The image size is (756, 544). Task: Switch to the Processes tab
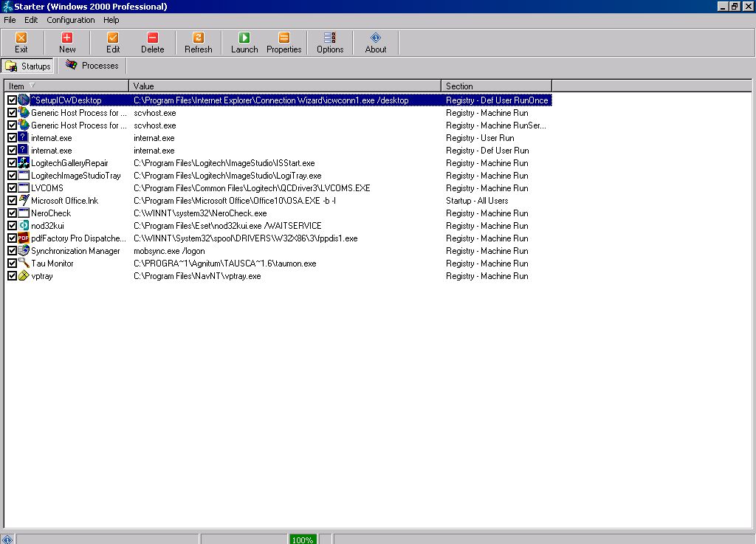pyautogui.click(x=92, y=66)
